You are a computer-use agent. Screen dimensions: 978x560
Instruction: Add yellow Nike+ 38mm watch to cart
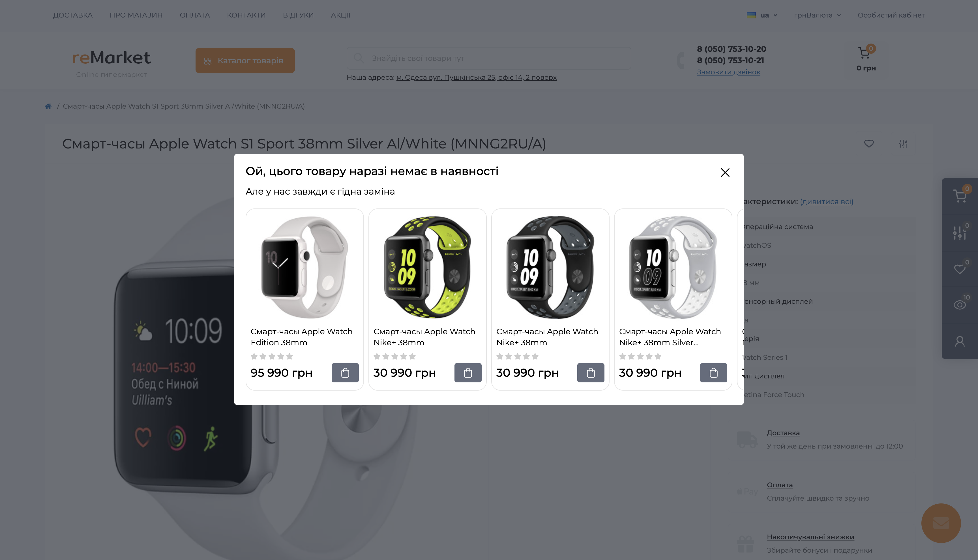coord(468,373)
